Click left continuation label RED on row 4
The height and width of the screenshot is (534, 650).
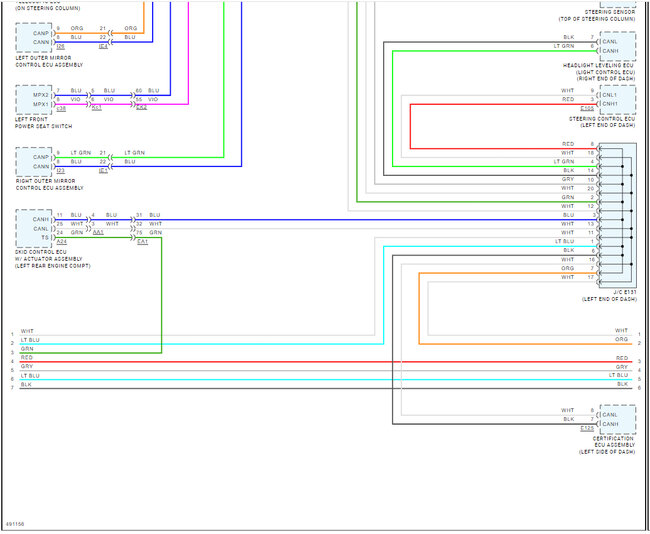click(27, 358)
